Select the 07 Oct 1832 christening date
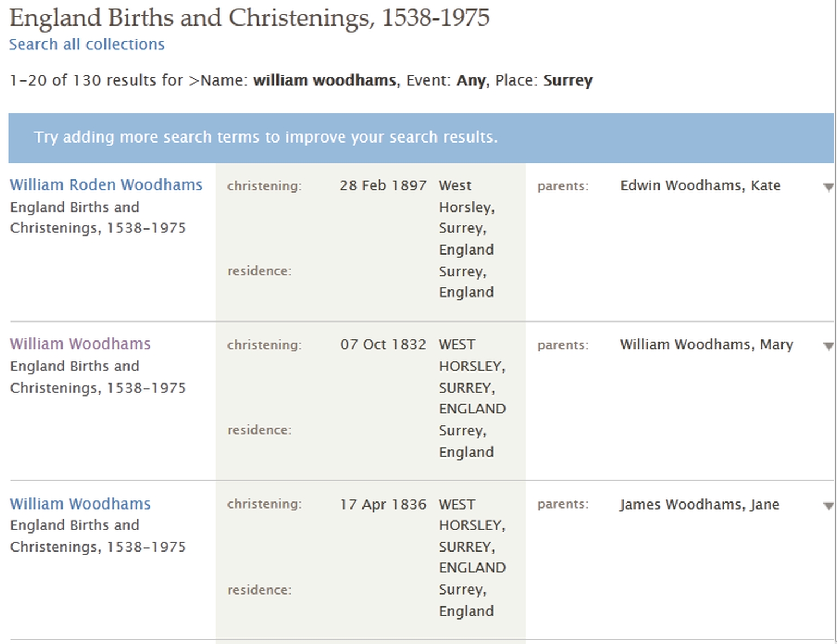The width and height of the screenshot is (837, 644). coord(383,344)
